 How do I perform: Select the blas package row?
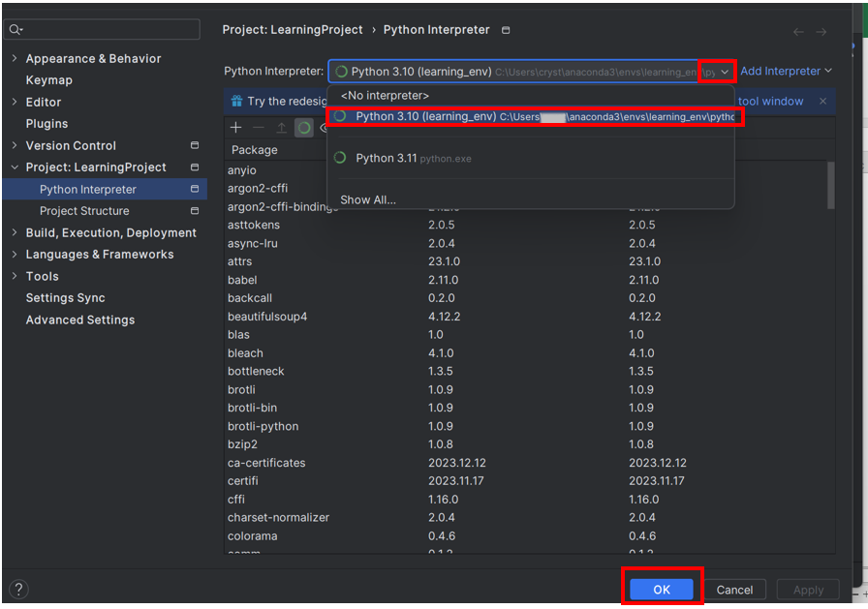click(526, 335)
